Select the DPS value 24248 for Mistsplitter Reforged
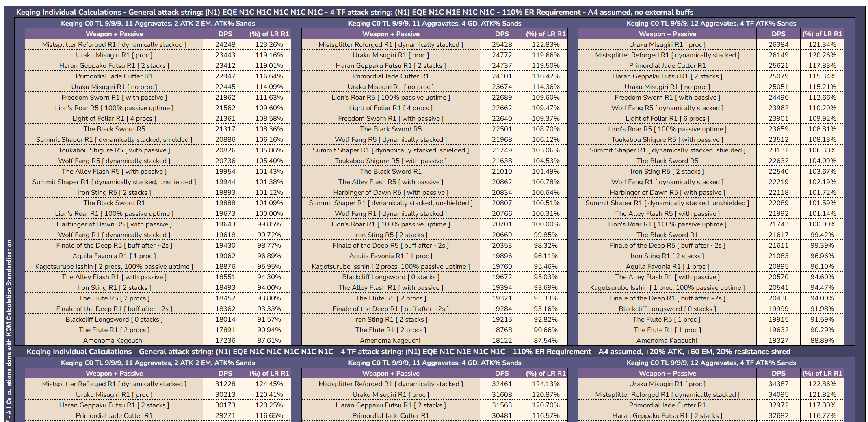The width and height of the screenshot is (868, 422). click(225, 44)
